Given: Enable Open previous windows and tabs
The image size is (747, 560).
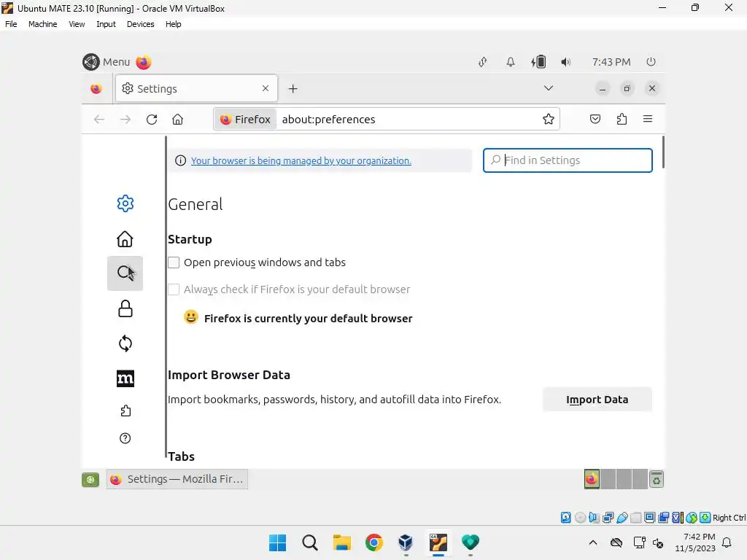Looking at the screenshot, I should 174,262.
